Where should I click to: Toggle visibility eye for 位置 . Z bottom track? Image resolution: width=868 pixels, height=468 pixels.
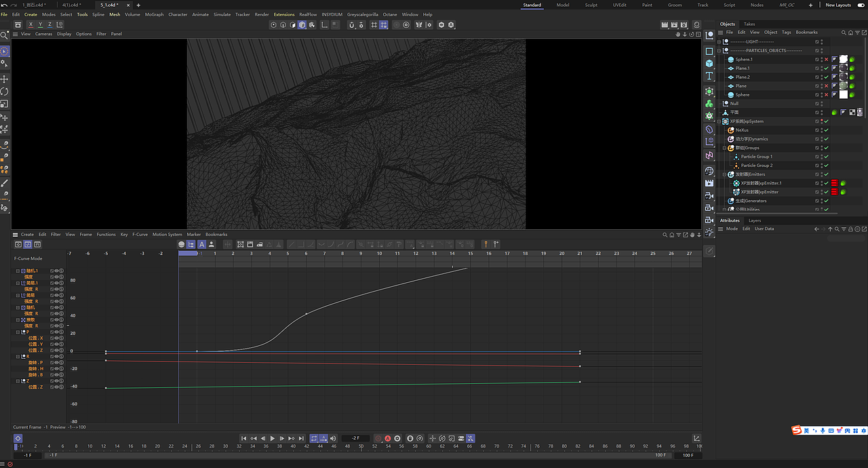point(56,387)
